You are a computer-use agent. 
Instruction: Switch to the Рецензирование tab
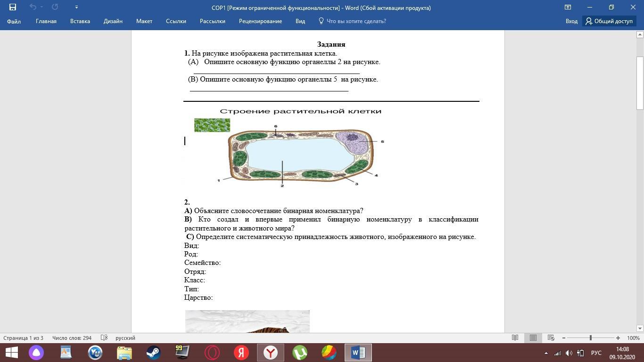260,21
